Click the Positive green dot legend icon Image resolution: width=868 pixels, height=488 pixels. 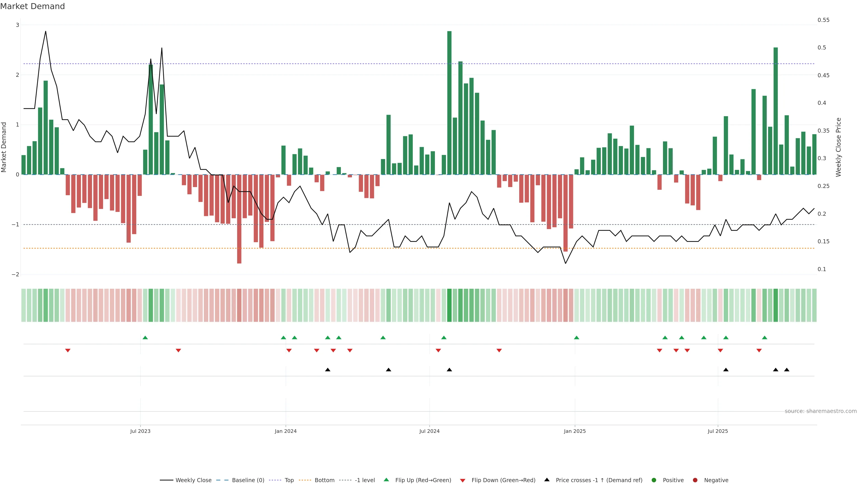(654, 480)
